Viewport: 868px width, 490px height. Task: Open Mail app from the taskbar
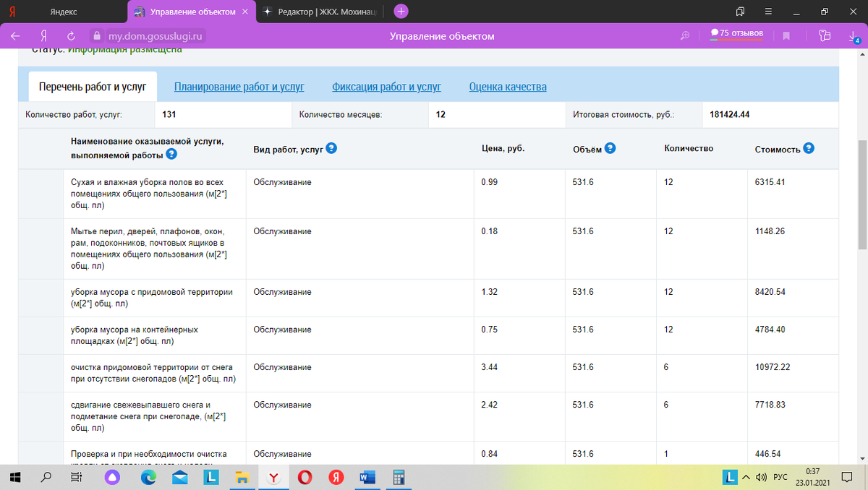pos(180,477)
